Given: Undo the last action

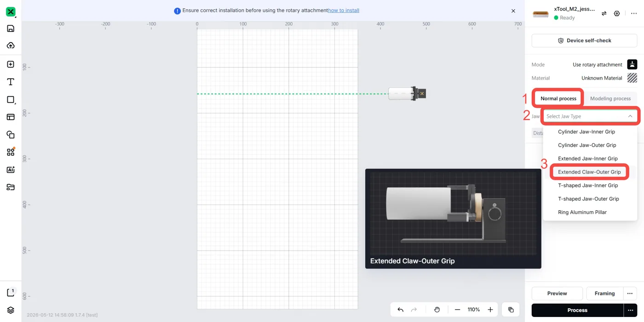Looking at the screenshot, I should click(400, 310).
